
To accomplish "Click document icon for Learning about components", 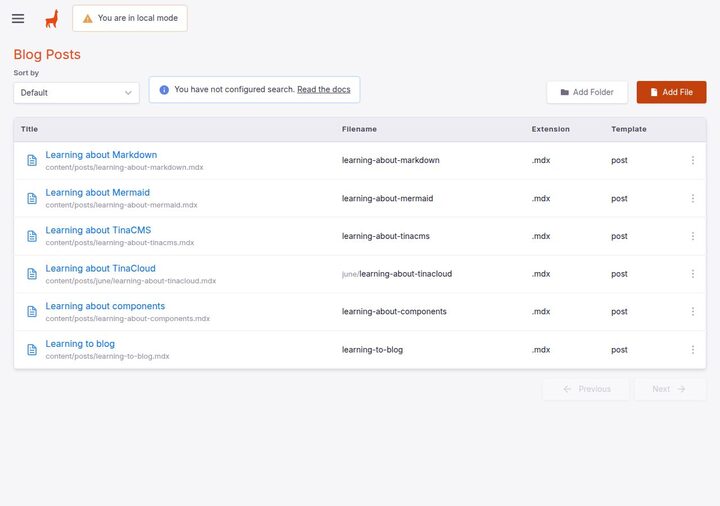I will point(32,311).
